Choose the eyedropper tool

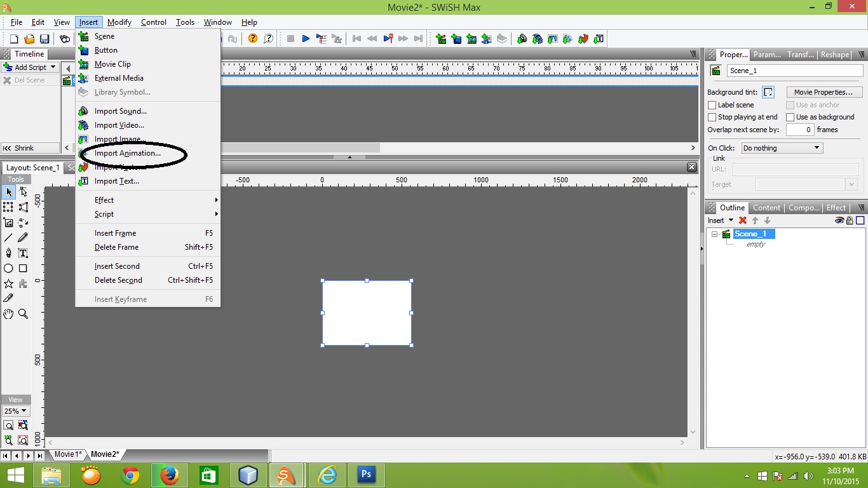9,299
